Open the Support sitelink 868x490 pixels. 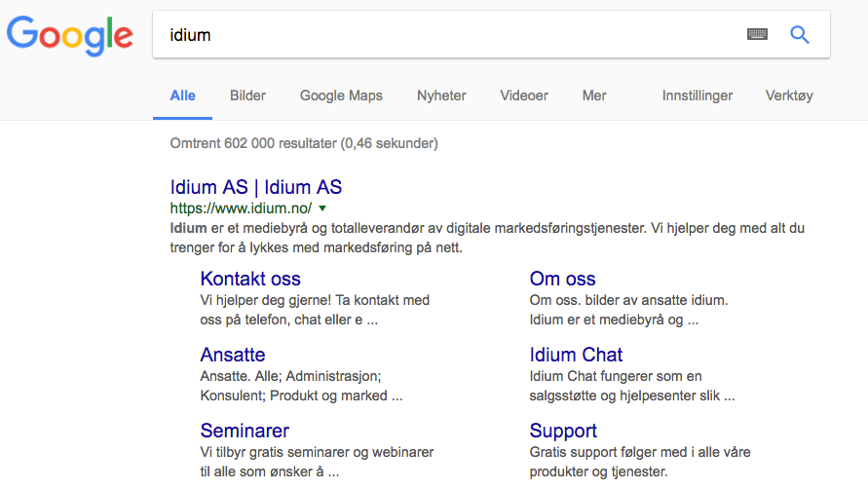pyautogui.click(x=563, y=431)
